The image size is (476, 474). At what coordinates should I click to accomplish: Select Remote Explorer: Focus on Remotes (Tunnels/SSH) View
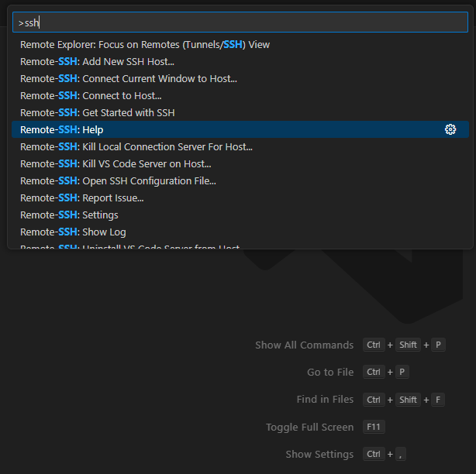240,45
